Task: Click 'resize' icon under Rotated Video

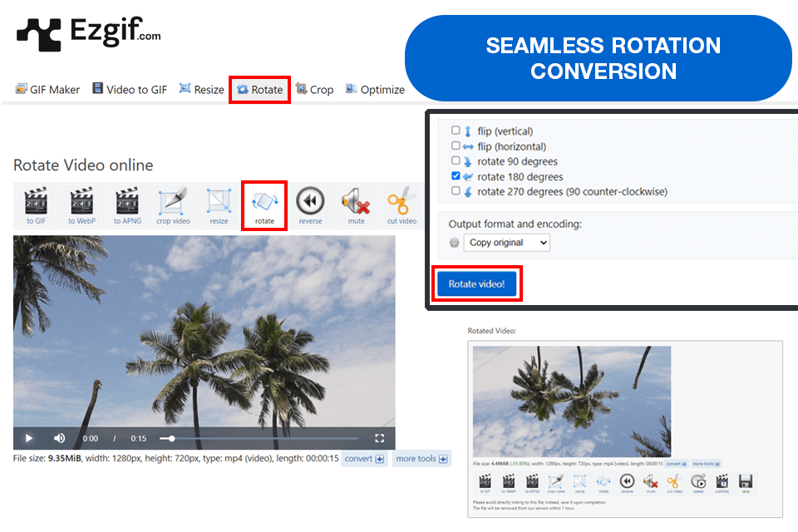Action: 579,483
